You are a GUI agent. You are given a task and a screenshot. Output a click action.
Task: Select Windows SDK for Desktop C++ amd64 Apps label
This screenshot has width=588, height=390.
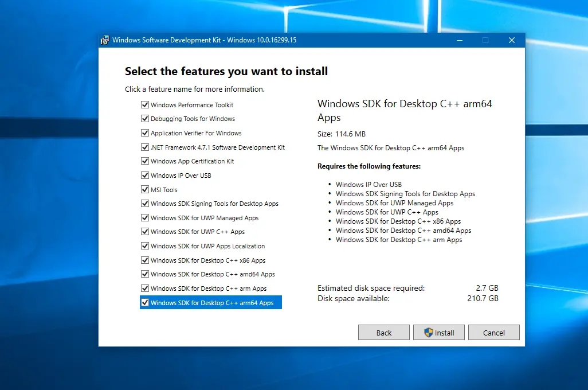(x=213, y=274)
